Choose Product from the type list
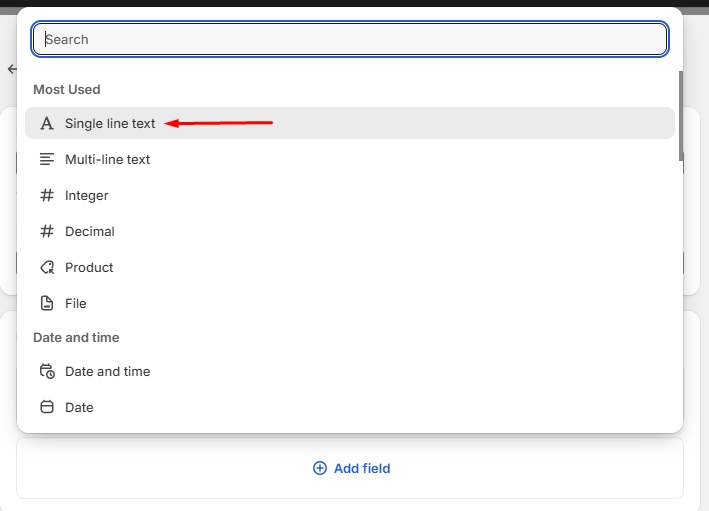Viewport: 709px width, 511px height. pyautogui.click(x=89, y=268)
